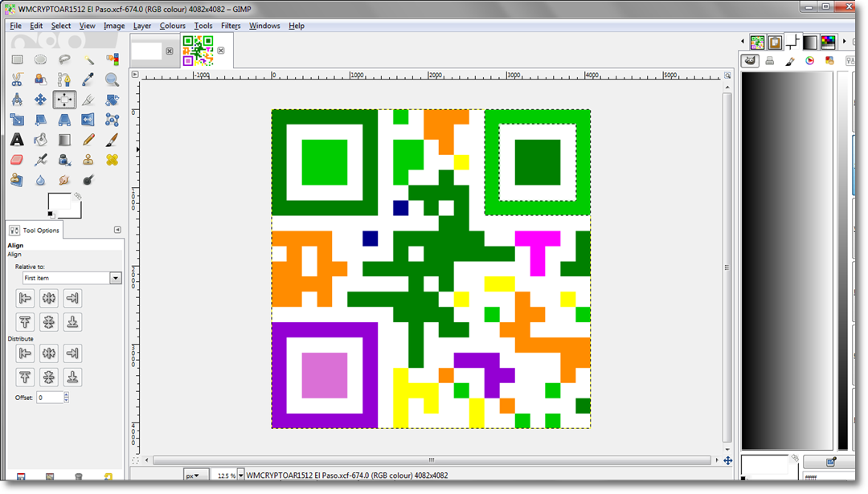Select the Ellipse Select tool
Viewport: 868px width, 494px height.
[x=40, y=59]
